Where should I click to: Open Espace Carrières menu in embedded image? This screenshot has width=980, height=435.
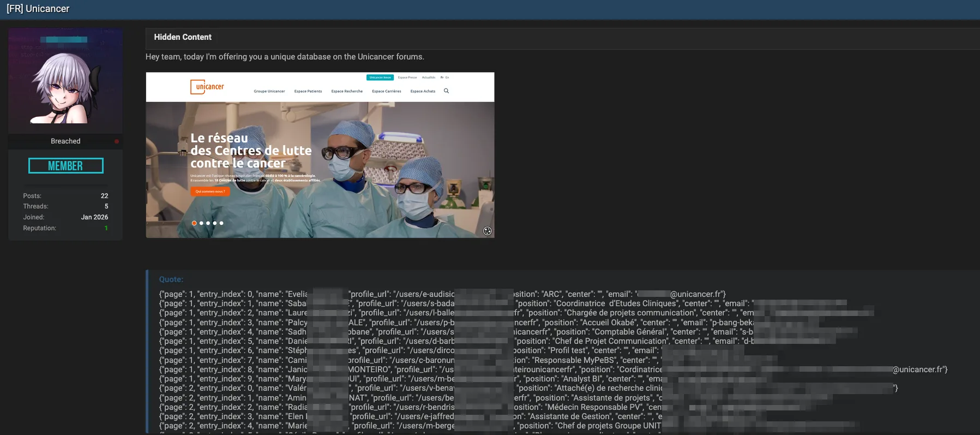click(387, 91)
